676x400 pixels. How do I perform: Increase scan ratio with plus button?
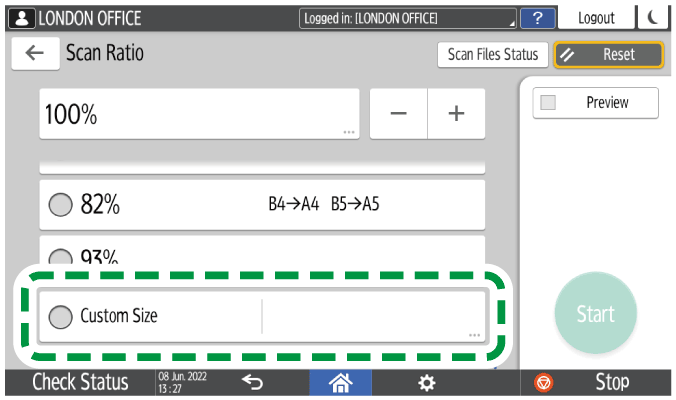pyautogui.click(x=456, y=113)
